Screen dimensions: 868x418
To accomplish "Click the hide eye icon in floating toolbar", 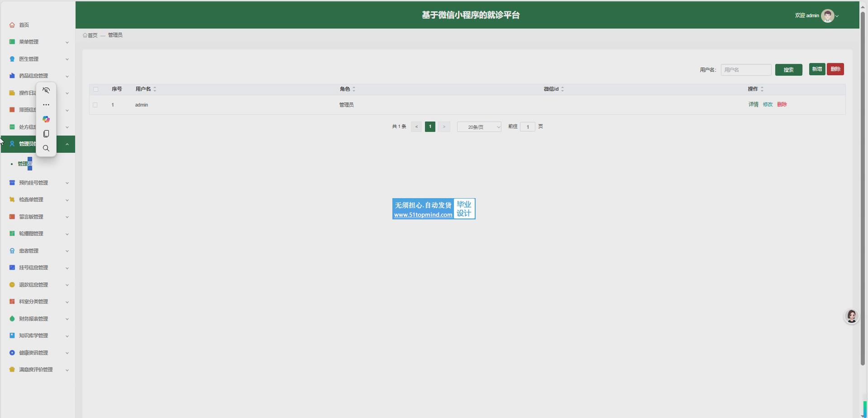I will click(46, 90).
